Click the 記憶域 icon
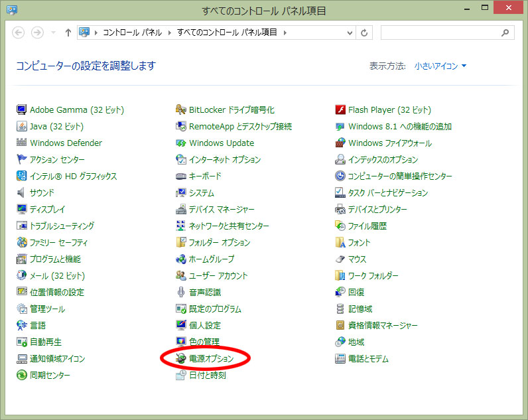This screenshot has width=528, height=420. pyautogui.click(x=340, y=309)
